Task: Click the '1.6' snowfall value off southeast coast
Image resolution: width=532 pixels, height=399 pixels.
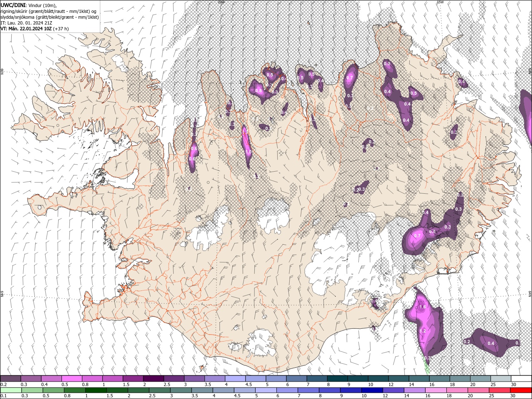Action: pyautogui.click(x=423, y=307)
